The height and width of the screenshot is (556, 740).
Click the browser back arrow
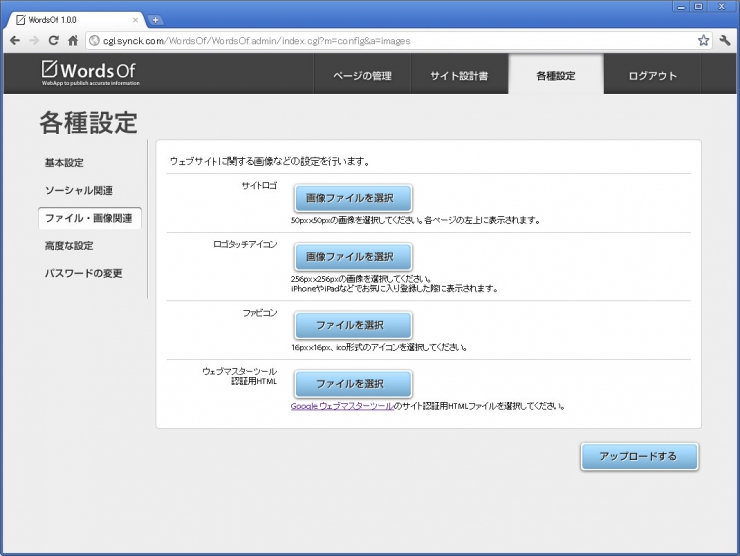[15, 41]
